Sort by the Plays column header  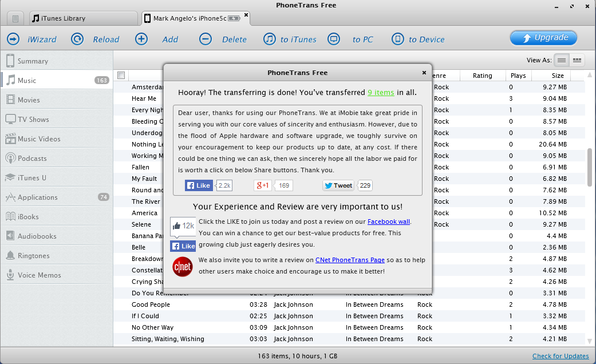pos(518,76)
